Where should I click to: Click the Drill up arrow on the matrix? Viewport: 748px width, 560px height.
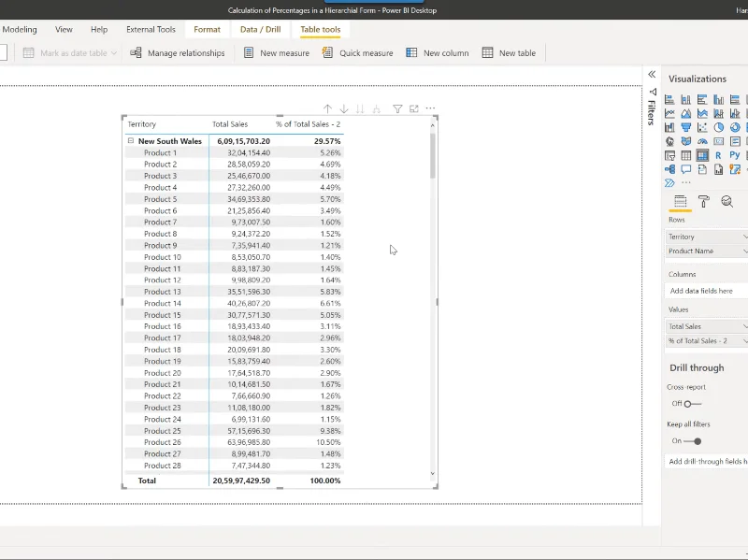click(x=327, y=108)
